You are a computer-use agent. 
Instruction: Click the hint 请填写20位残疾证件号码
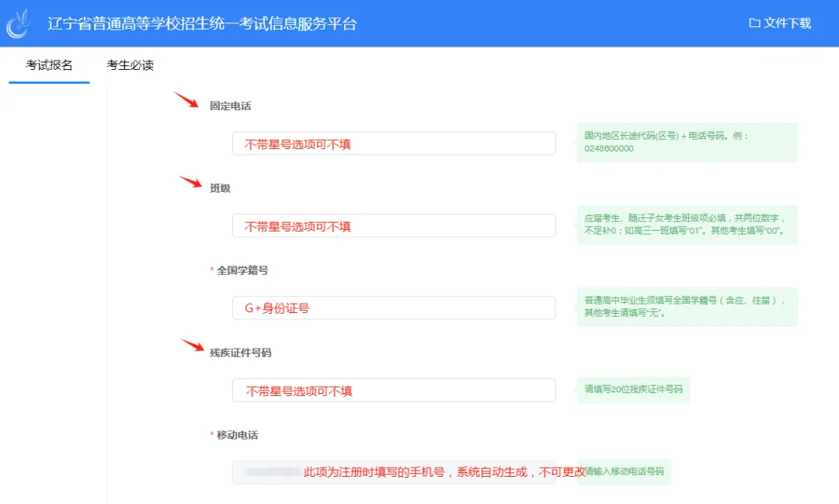coord(633,390)
